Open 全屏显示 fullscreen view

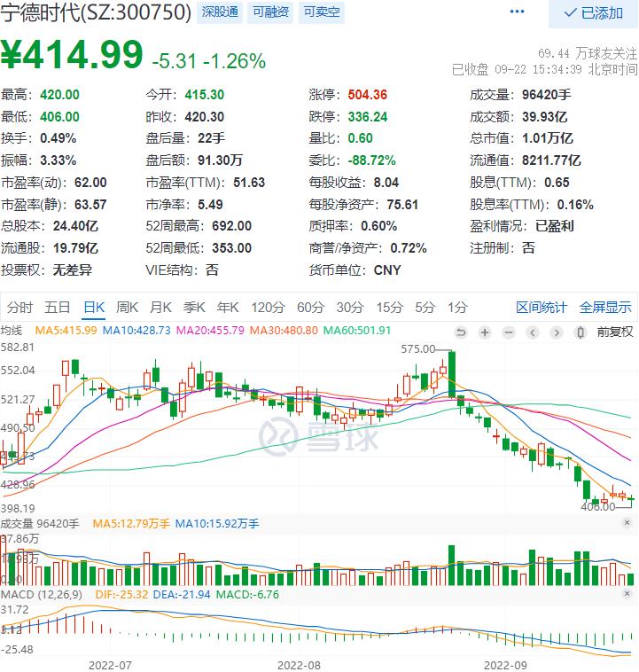[x=605, y=308]
